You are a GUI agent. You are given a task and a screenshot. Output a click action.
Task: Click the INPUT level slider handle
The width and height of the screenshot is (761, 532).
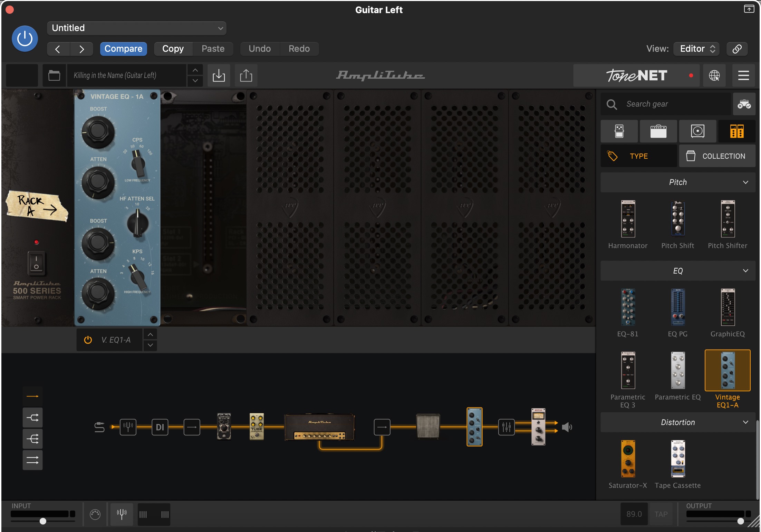[x=43, y=521]
